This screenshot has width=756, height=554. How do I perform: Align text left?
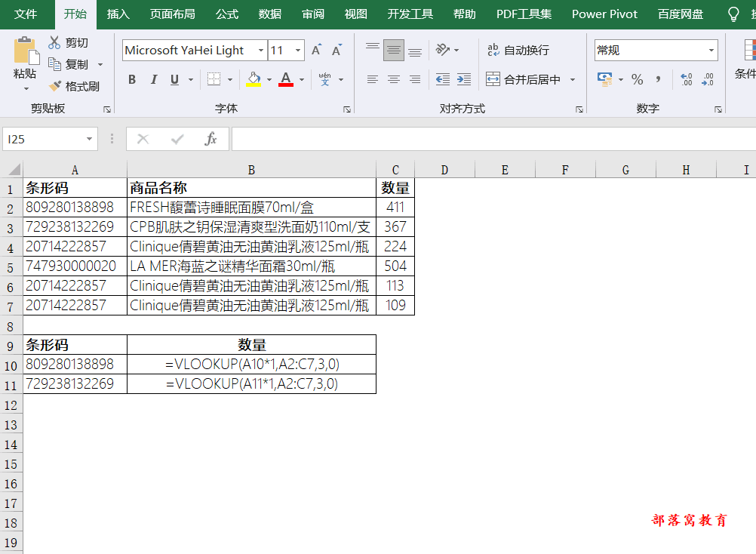pyautogui.click(x=372, y=79)
